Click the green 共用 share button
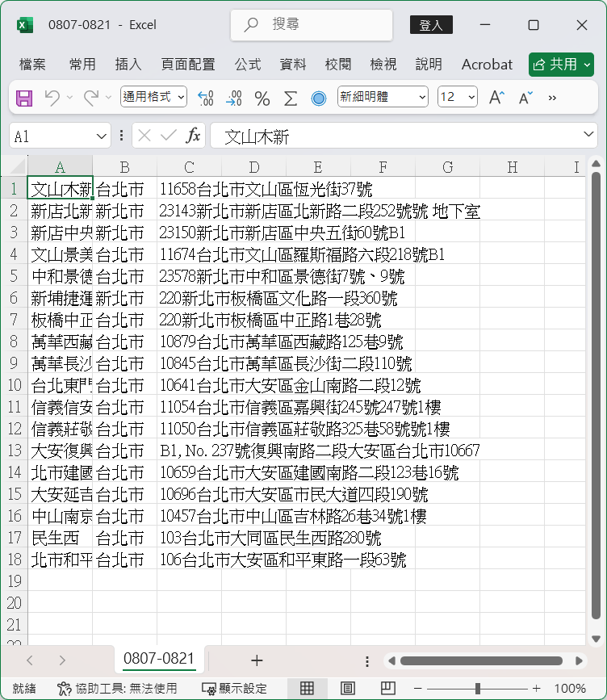607x700 pixels. (561, 65)
